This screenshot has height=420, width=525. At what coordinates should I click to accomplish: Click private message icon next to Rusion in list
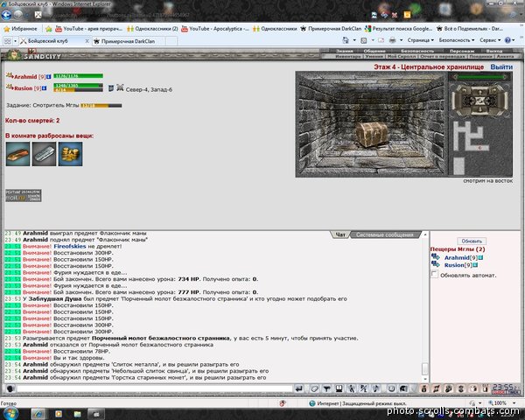click(x=435, y=264)
